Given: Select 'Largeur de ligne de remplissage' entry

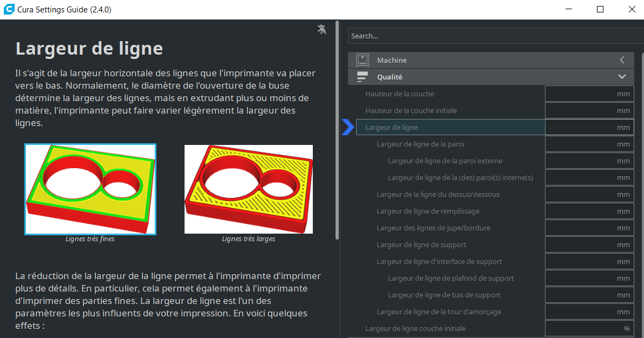Looking at the screenshot, I should click(428, 211).
